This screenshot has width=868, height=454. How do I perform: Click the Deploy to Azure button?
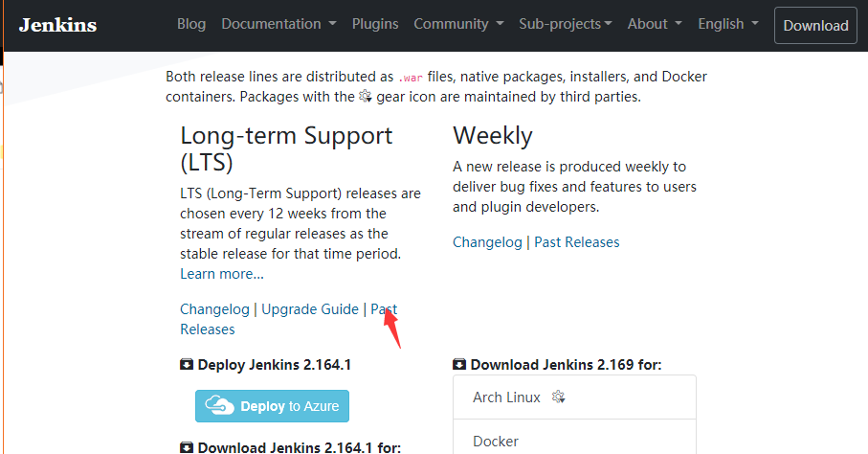pos(273,406)
